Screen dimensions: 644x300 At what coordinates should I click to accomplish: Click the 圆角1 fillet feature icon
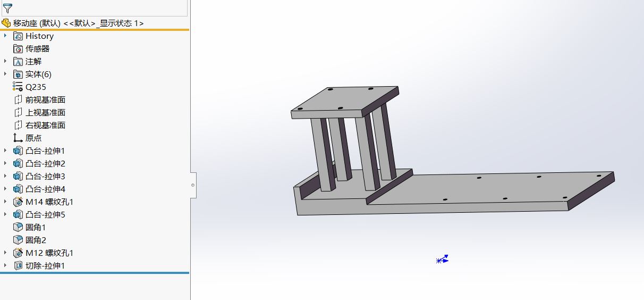click(18, 228)
